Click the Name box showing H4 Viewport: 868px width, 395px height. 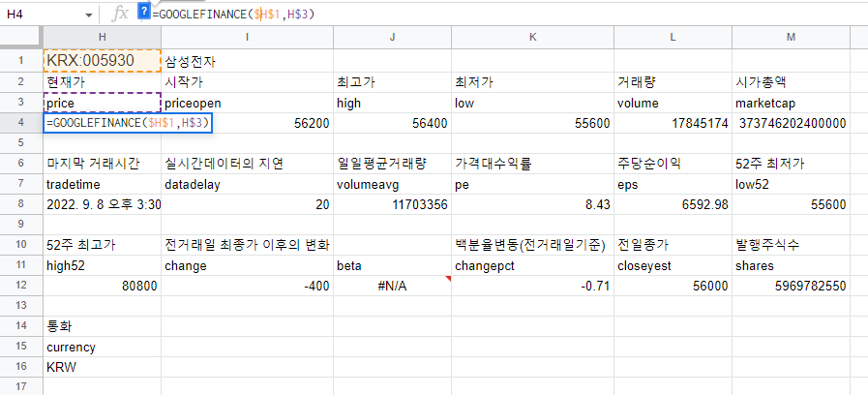pos(44,15)
